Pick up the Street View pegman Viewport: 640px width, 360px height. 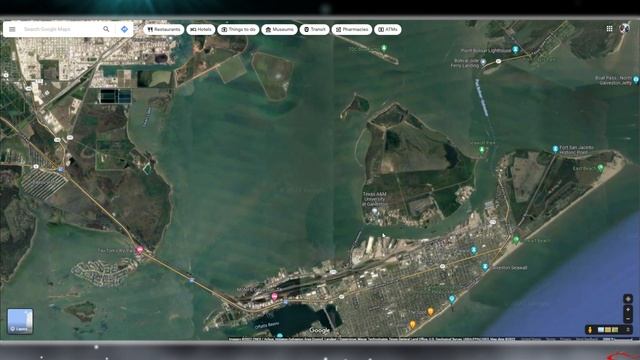(590, 329)
